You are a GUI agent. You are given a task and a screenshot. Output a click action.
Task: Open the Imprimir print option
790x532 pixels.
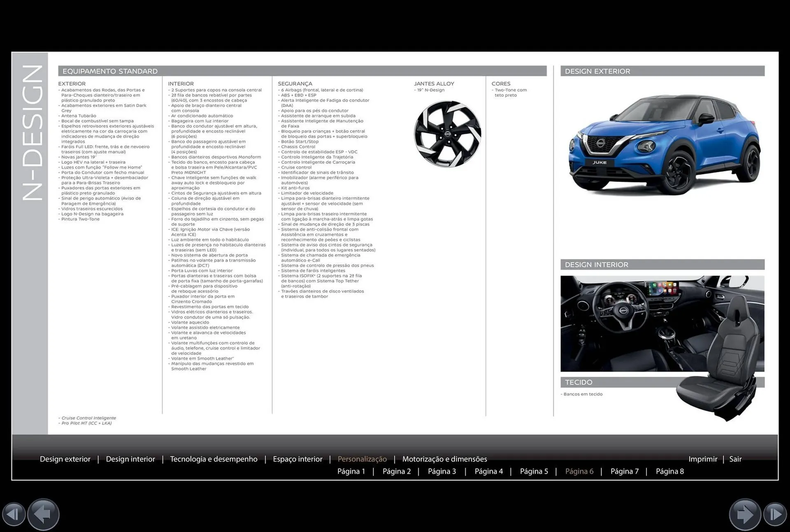pos(703,459)
